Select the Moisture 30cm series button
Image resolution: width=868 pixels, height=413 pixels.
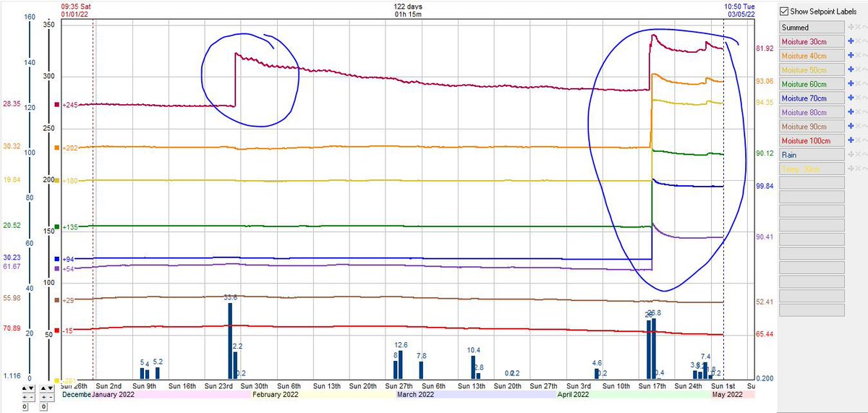(x=812, y=41)
